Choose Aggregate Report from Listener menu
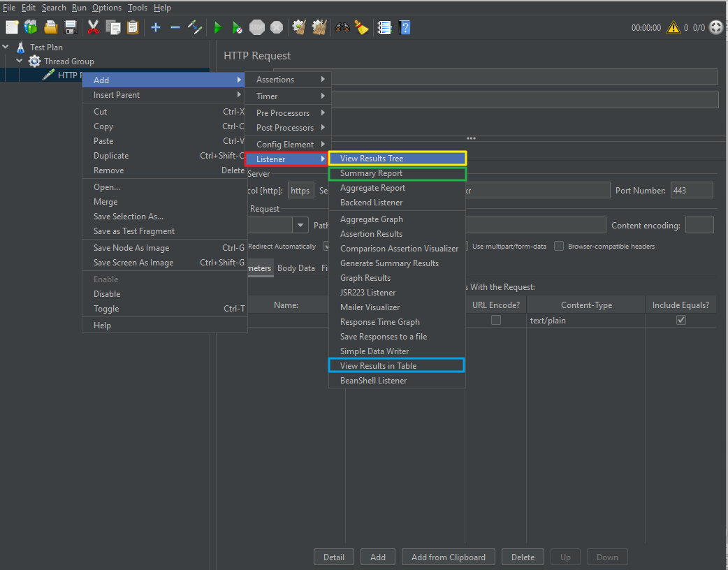This screenshot has height=570, width=728. (x=397, y=187)
